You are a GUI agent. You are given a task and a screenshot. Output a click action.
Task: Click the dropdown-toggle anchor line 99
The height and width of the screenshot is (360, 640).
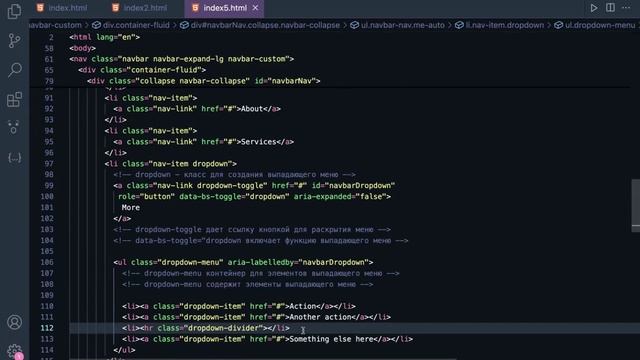(254, 186)
